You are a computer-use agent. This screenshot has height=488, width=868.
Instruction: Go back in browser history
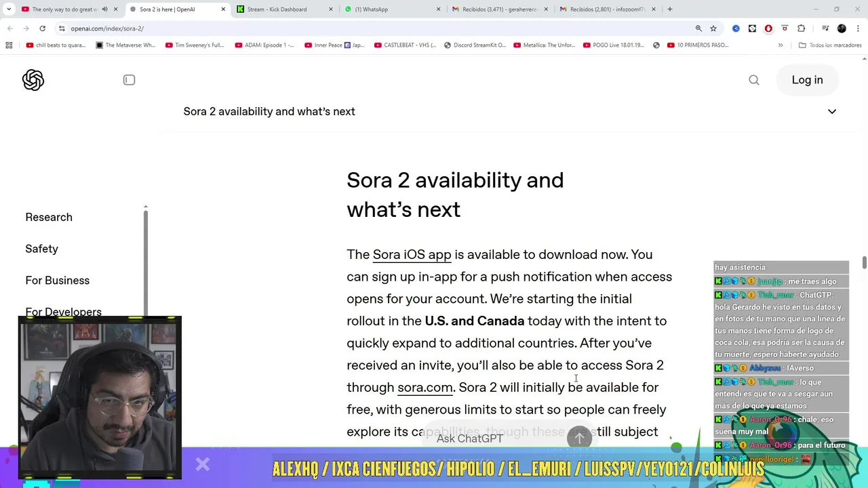(x=9, y=28)
